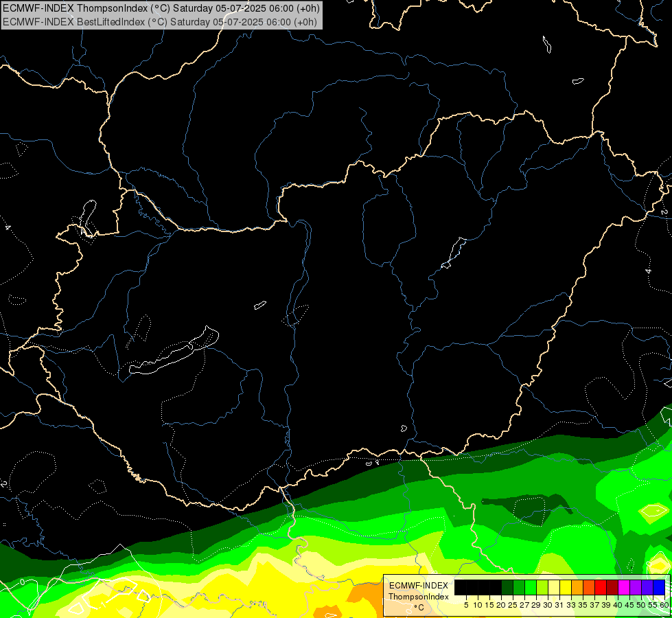Screen dimensions: 672x618
Task: Click the legend scale value 33
Action: pyautogui.click(x=571, y=605)
